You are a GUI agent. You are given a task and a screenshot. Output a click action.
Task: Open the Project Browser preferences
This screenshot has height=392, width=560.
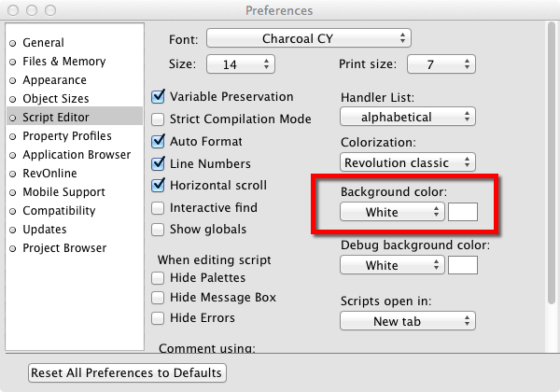[64, 248]
